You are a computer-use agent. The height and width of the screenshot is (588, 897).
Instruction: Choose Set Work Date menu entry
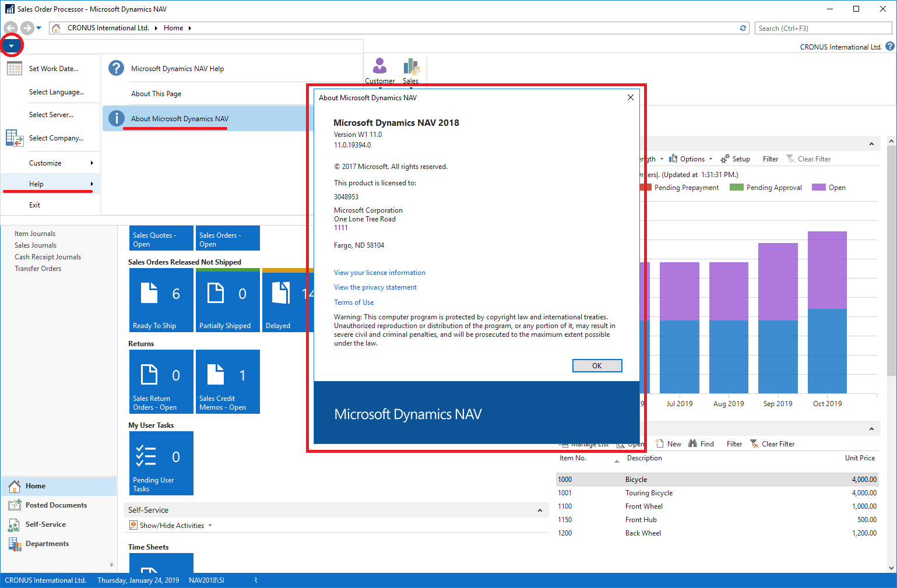coord(54,69)
